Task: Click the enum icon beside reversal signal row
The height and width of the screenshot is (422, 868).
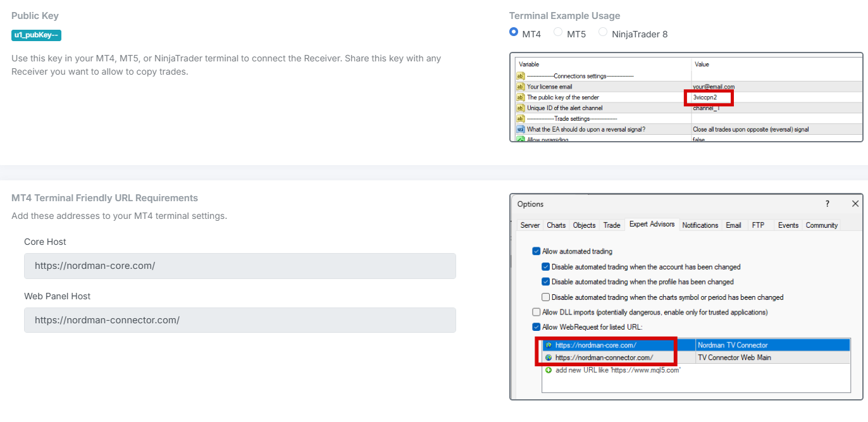Action: [x=521, y=129]
